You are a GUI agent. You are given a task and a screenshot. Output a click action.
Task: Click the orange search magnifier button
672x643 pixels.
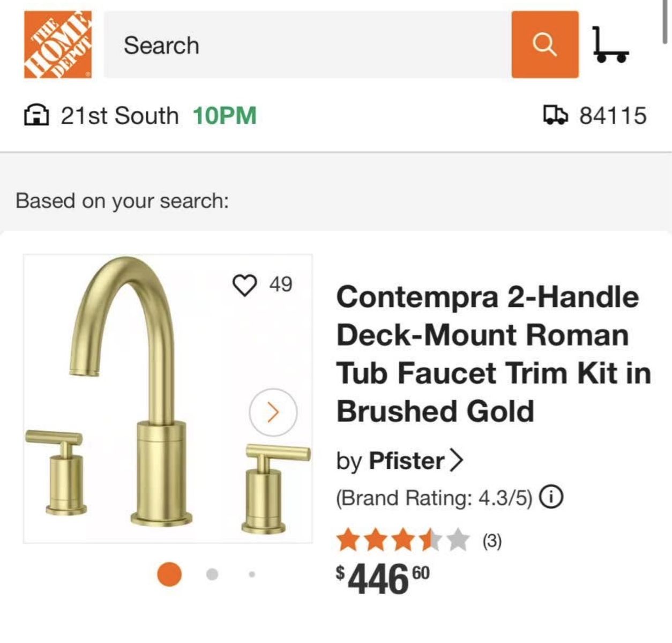click(544, 44)
